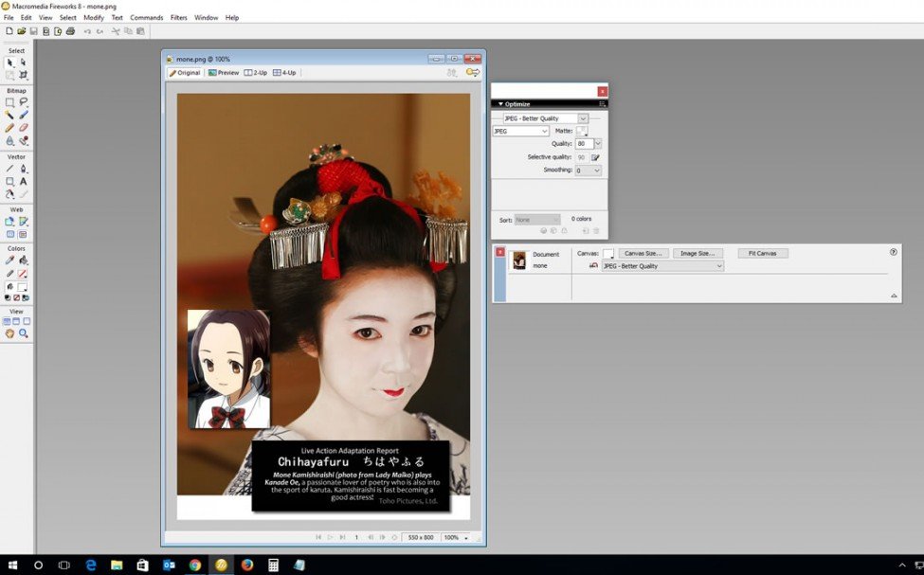Switch to the 4-Up view tab
924x575 pixels.
click(x=284, y=73)
